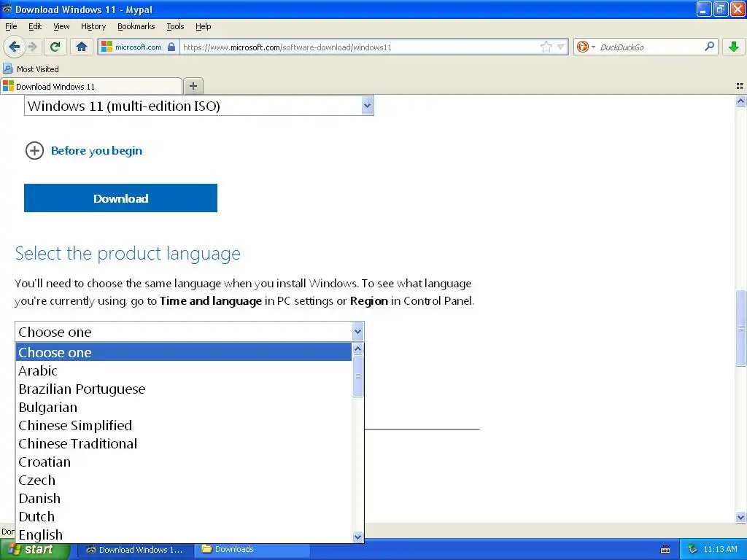The width and height of the screenshot is (747, 560).
Task: Click the language list scroll-up arrow
Action: click(357, 349)
